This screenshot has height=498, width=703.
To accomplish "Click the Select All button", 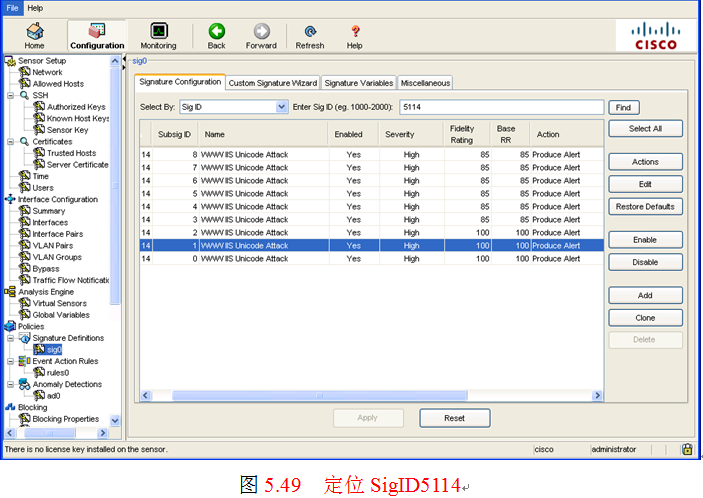I will point(645,129).
